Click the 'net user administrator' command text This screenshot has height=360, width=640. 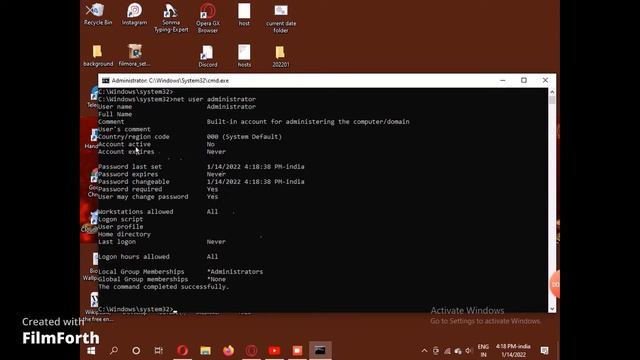coord(215,99)
